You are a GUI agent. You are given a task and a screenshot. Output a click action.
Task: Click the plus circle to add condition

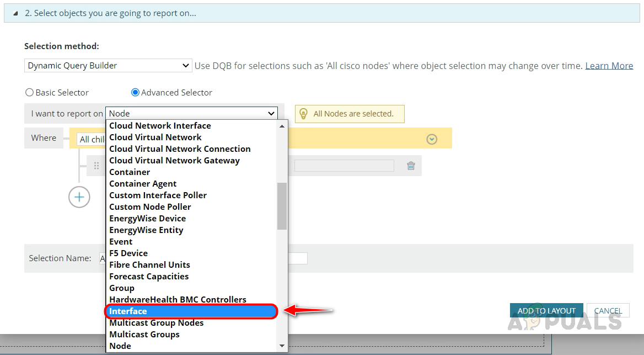(x=79, y=197)
